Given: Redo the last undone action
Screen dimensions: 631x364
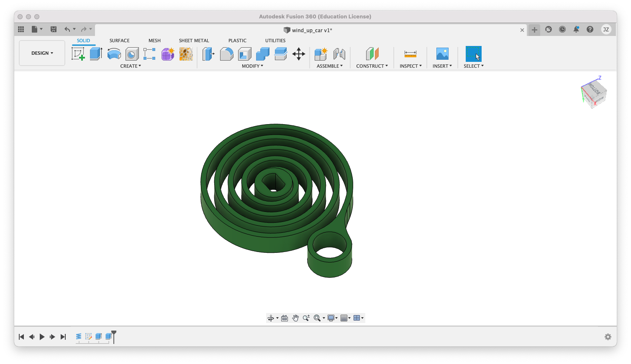Looking at the screenshot, I should tap(84, 29).
